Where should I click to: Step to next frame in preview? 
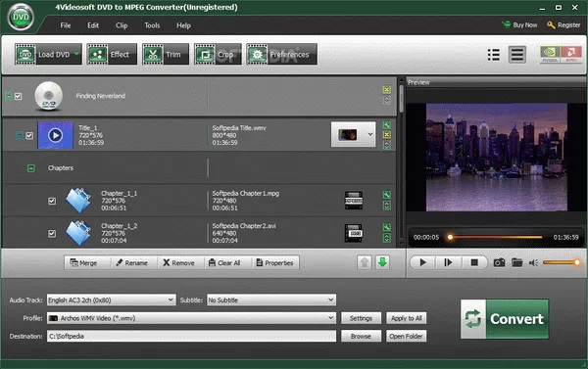[448, 262]
